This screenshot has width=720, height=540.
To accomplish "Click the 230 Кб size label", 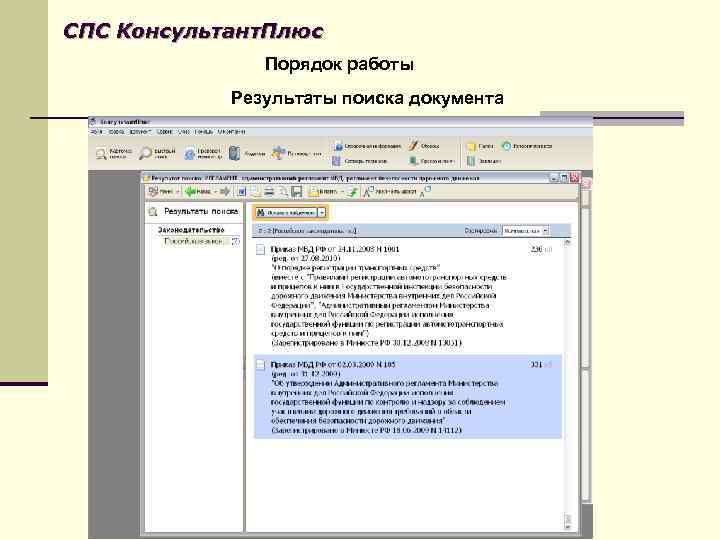I will (541, 249).
